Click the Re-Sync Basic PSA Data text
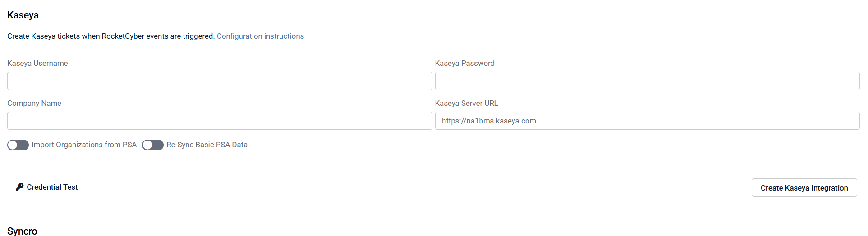 207,145
